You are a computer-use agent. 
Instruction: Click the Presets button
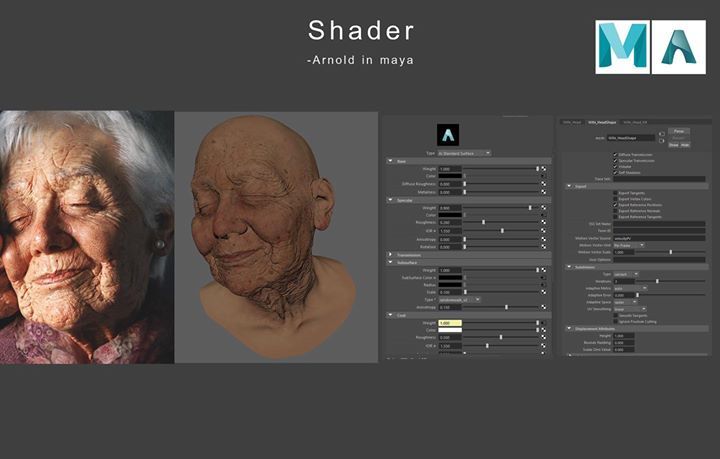pyautogui.click(x=679, y=138)
